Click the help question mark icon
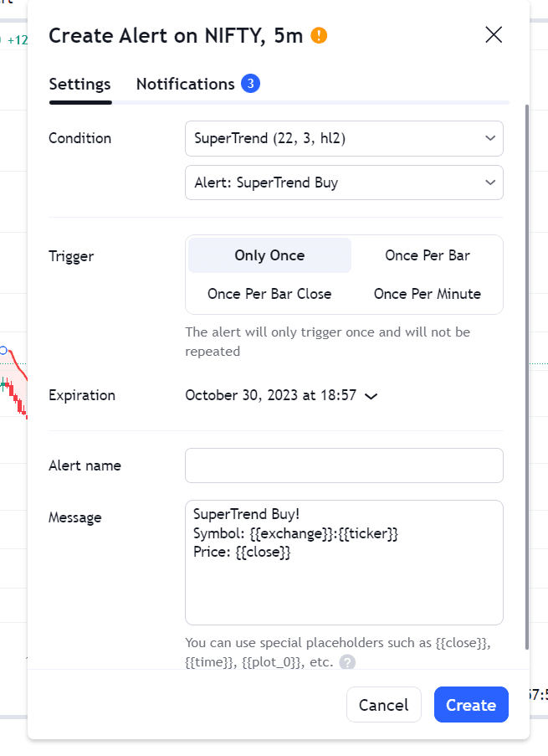 point(347,662)
